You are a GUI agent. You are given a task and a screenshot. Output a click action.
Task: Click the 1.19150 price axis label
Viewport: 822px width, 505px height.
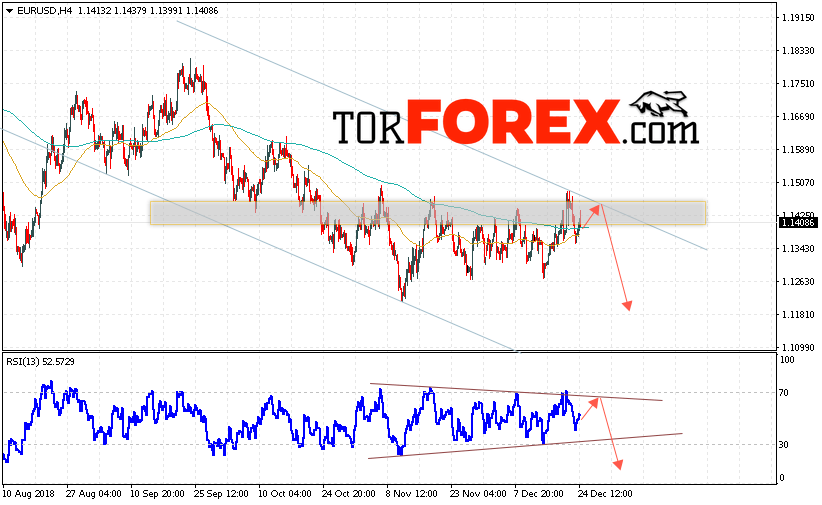pos(798,18)
